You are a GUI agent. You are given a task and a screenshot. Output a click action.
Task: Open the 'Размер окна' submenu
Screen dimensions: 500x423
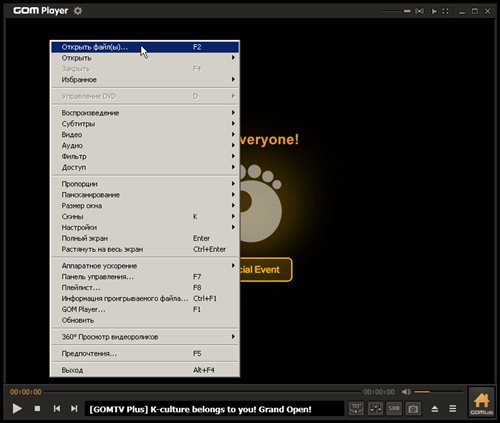(145, 205)
